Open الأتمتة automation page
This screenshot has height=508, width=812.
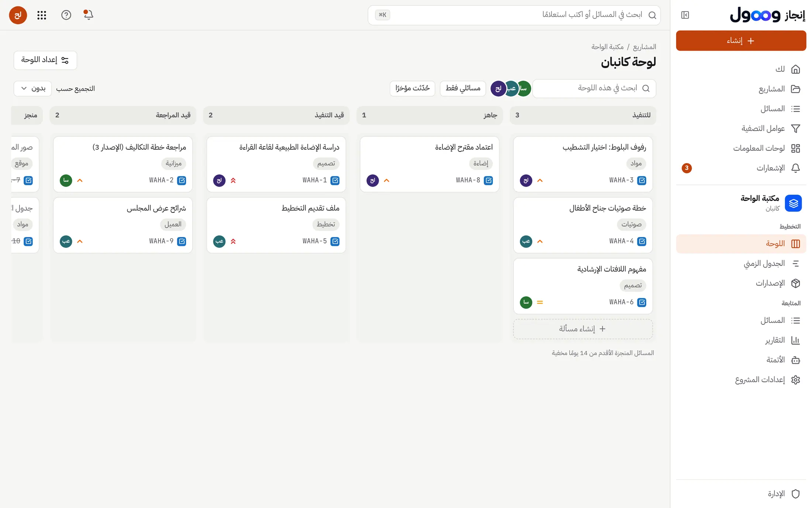point(741,360)
